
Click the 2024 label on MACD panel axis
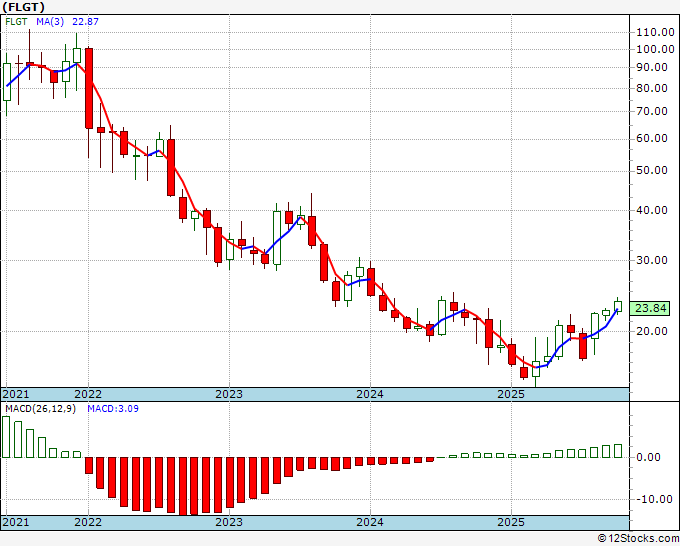coord(370,522)
